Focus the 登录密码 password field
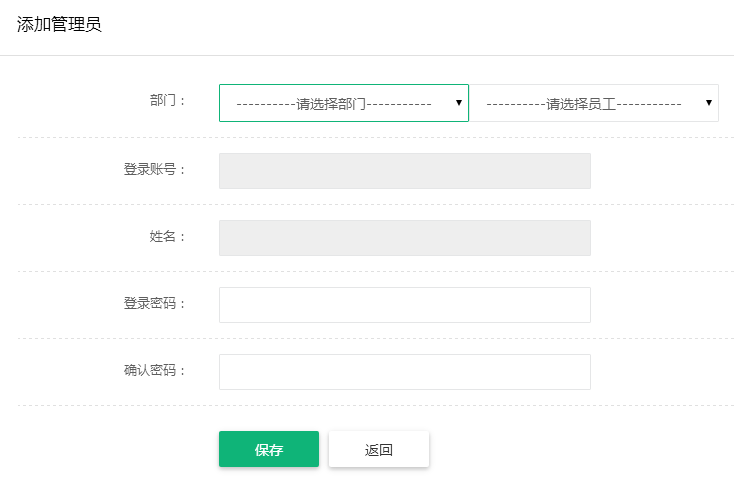This screenshot has height=483, width=734. click(405, 305)
